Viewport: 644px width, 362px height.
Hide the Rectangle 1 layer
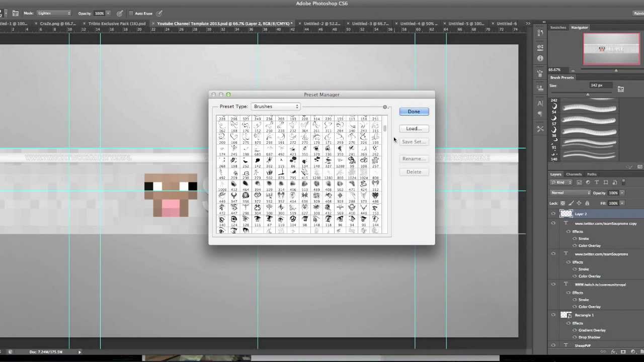[553, 315]
